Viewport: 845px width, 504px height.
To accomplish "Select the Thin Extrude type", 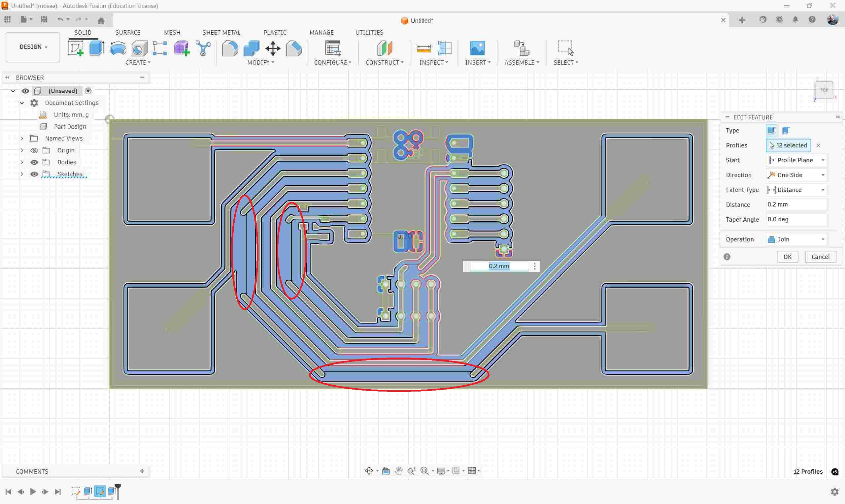I will [786, 130].
